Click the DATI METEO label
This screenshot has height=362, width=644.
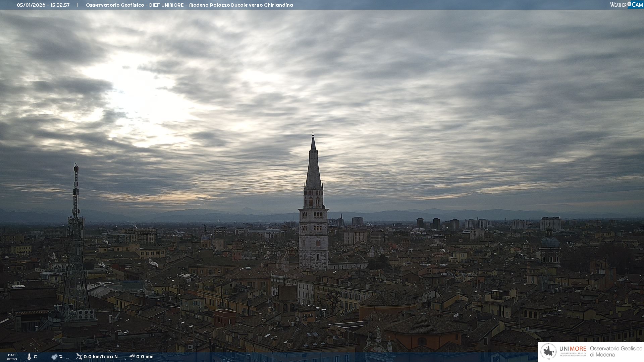[x=12, y=357]
